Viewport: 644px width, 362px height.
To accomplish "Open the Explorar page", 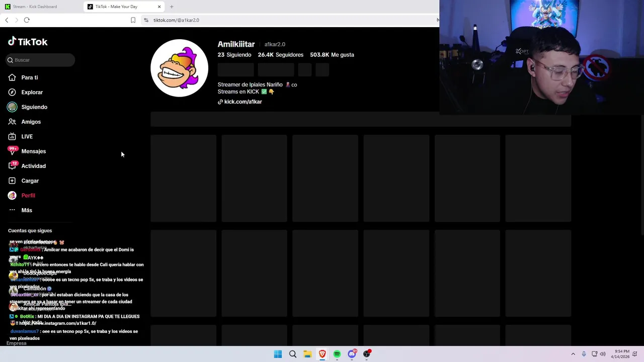I will (32, 92).
